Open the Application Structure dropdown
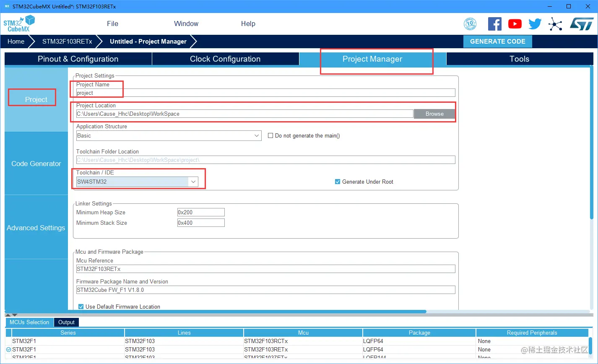This screenshot has height=364, width=598. click(x=169, y=135)
